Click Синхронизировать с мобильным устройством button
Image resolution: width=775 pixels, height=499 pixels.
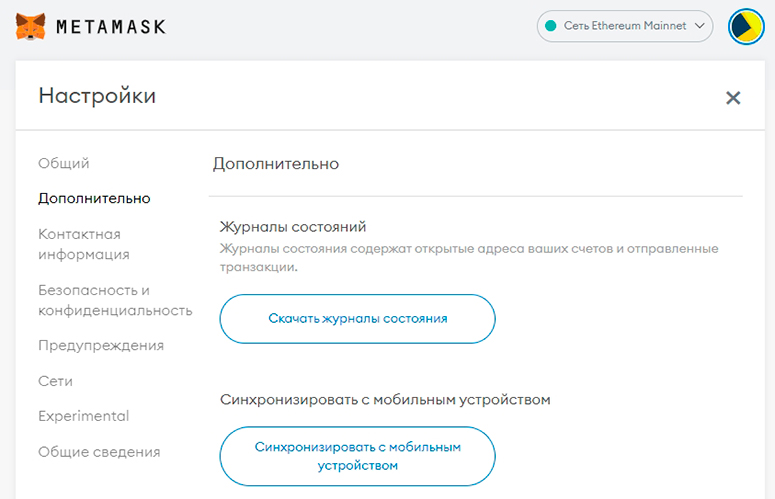point(357,456)
